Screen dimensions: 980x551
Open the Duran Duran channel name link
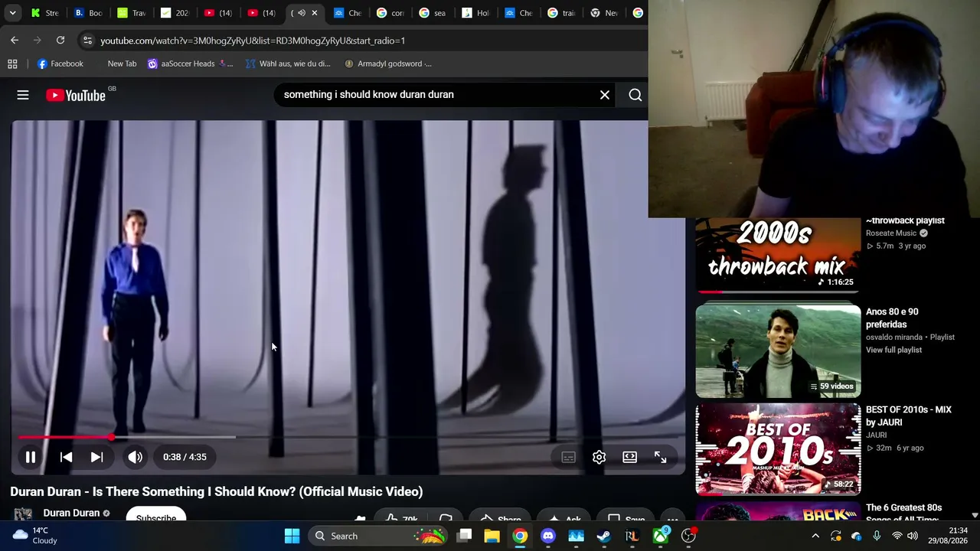tap(71, 513)
